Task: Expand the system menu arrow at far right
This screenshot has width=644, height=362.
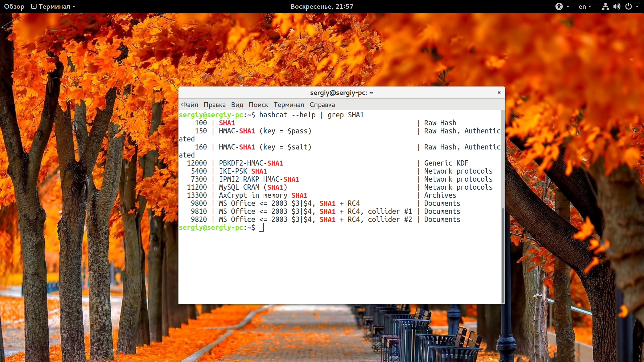Action: [x=637, y=6]
